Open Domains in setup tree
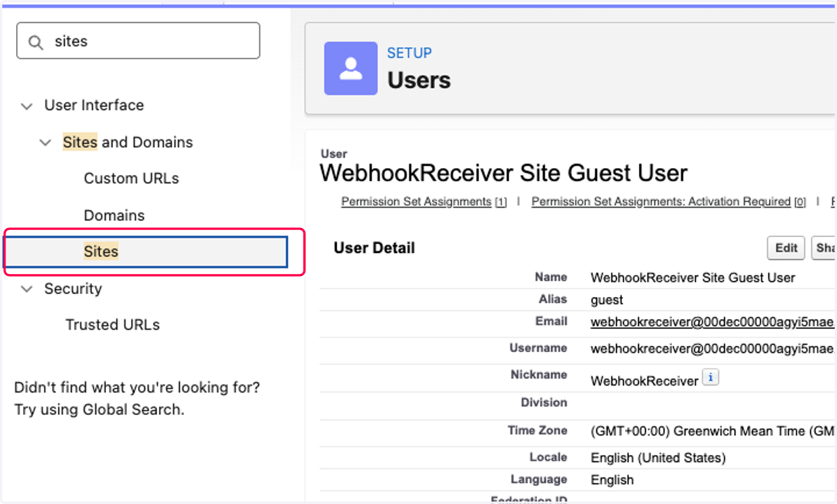 pyautogui.click(x=114, y=215)
